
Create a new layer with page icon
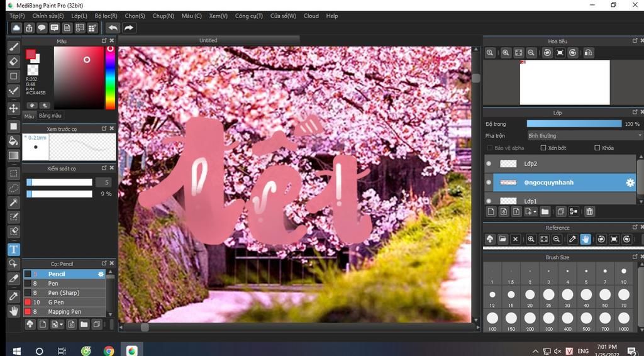click(491, 211)
